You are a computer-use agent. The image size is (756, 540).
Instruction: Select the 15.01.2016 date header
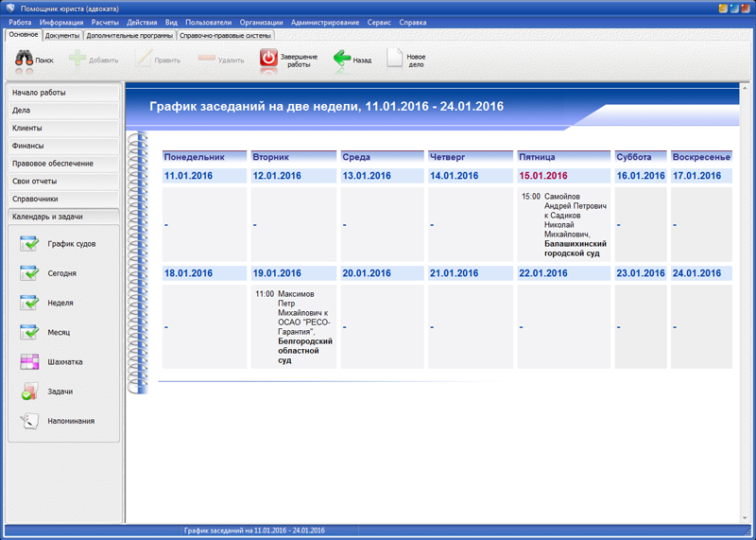pos(543,176)
